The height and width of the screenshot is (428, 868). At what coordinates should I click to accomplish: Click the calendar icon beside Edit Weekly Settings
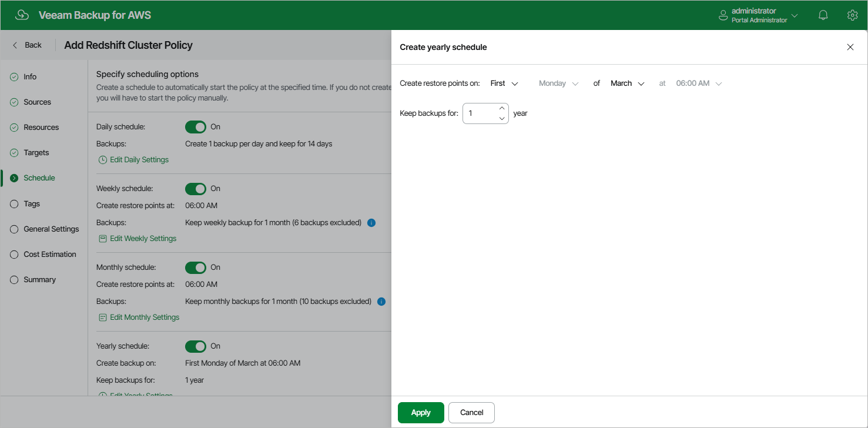pos(103,239)
